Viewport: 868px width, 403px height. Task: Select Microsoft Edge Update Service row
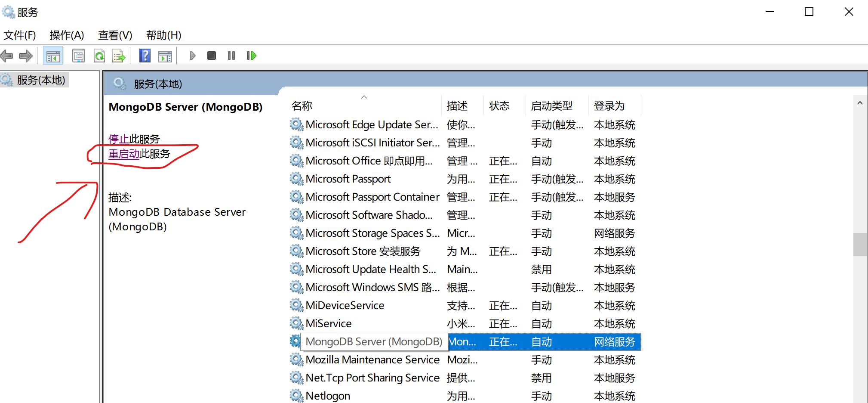coord(465,125)
